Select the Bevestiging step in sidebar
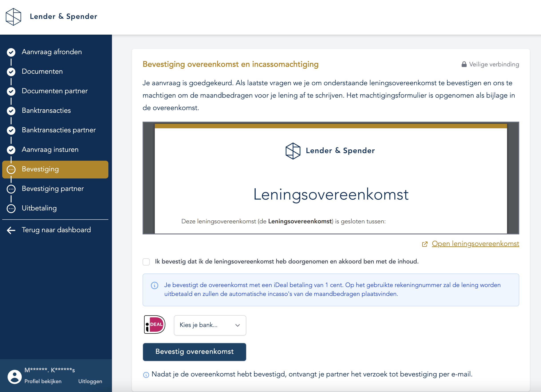Screen dimensions: 541x392 pyautogui.click(x=55, y=169)
